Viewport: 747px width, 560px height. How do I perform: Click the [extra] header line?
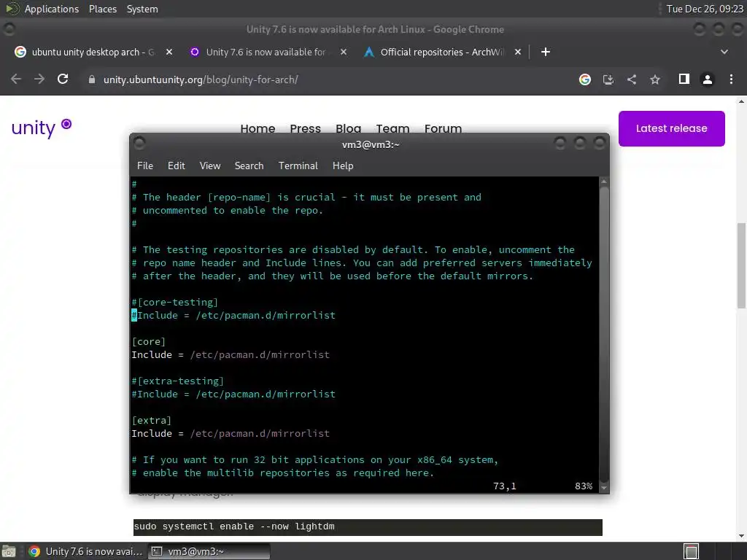coord(152,421)
